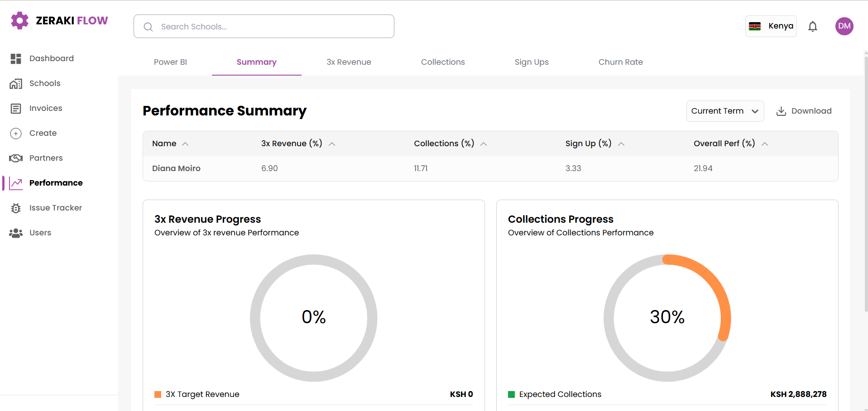Select the Diana Moiro name cell
The width and height of the screenshot is (868, 411).
(x=176, y=168)
